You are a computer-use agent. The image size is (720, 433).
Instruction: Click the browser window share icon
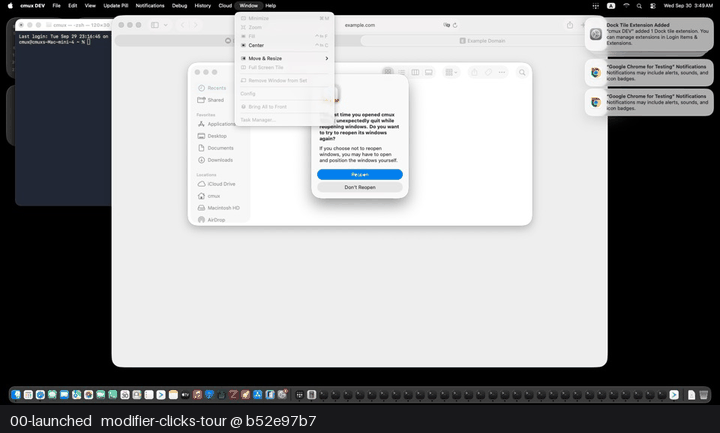[570, 25]
